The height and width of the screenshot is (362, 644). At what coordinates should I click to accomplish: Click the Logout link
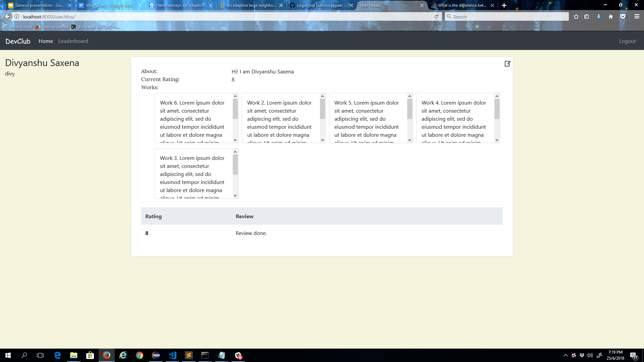[x=627, y=41]
